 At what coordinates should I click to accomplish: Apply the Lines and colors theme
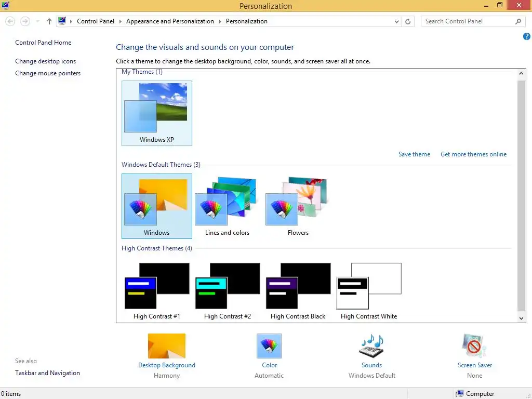pyautogui.click(x=228, y=206)
